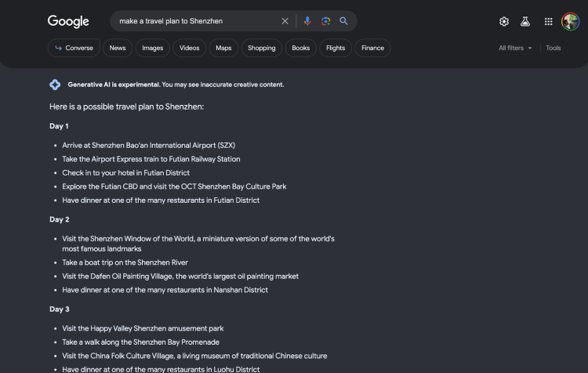The height and width of the screenshot is (373, 588).
Task: Start voice search with microphone icon
Action: [307, 21]
